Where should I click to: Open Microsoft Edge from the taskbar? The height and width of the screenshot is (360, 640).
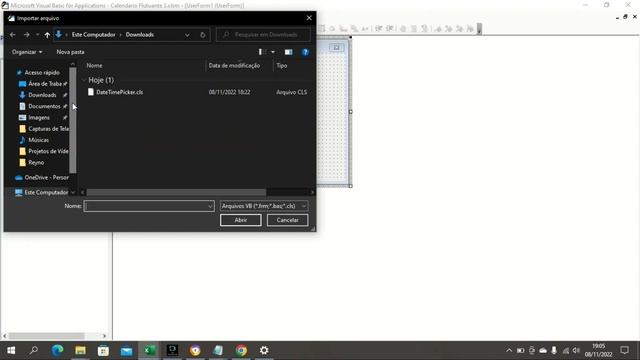pyautogui.click(x=58, y=350)
